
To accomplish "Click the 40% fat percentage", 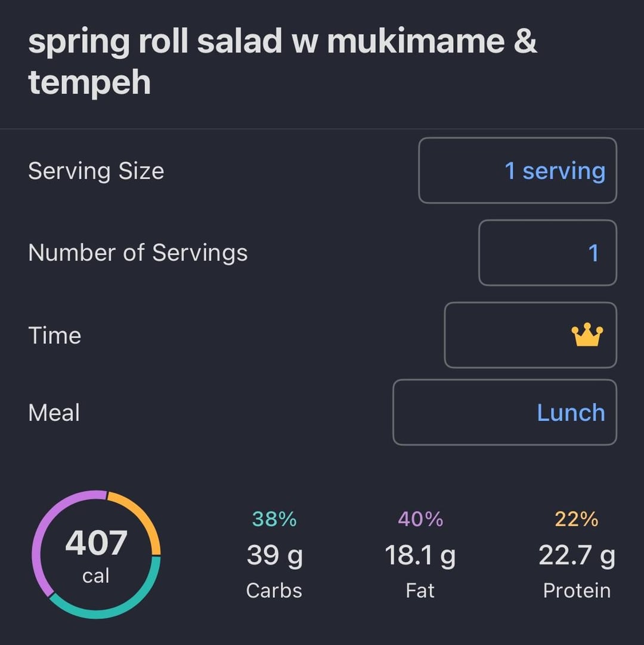I will tap(420, 519).
